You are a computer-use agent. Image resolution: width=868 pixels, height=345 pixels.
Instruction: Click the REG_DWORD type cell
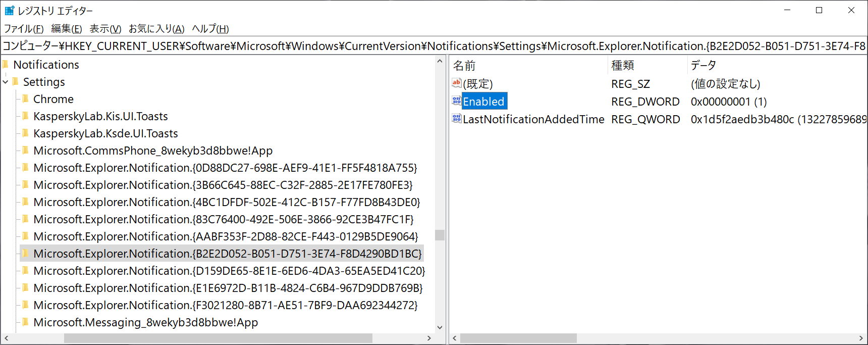pyautogui.click(x=645, y=102)
